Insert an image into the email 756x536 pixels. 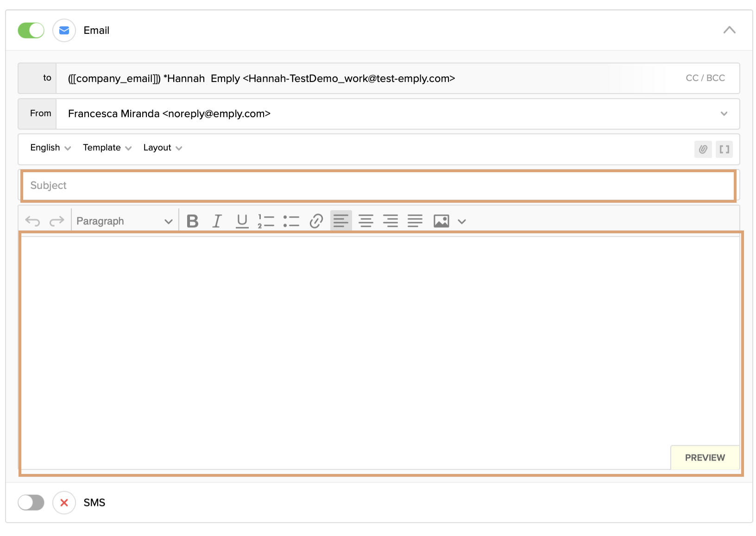tap(441, 221)
